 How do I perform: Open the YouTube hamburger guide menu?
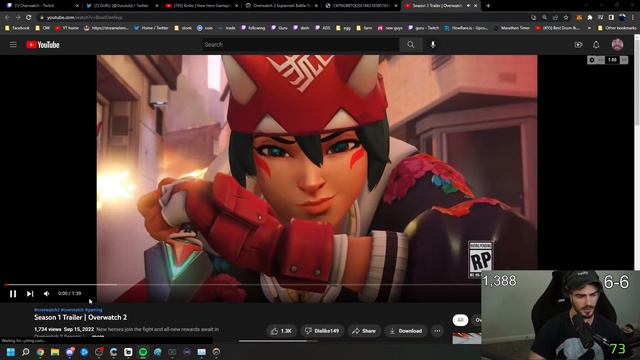pyautogui.click(x=13, y=44)
